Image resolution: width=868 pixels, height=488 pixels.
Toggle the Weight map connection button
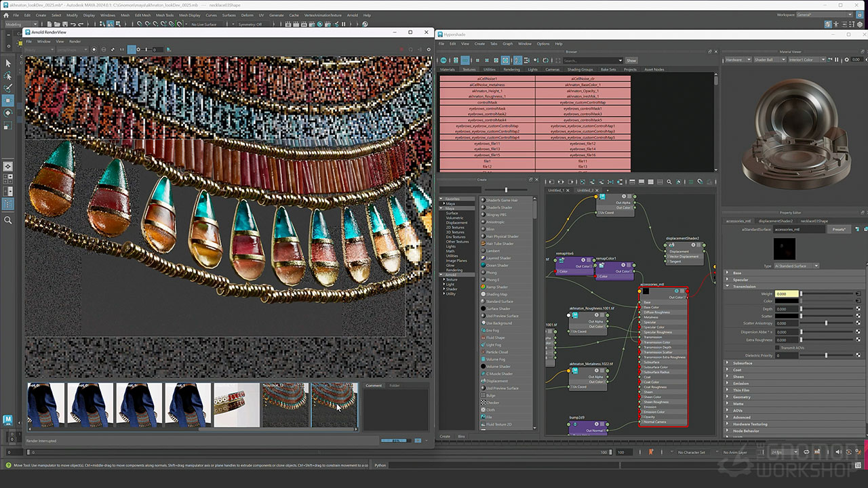858,294
